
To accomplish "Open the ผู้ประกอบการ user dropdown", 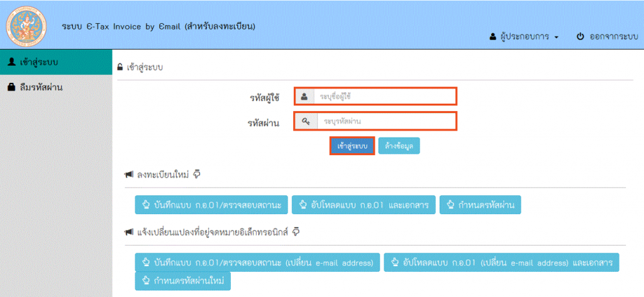I will click(525, 36).
